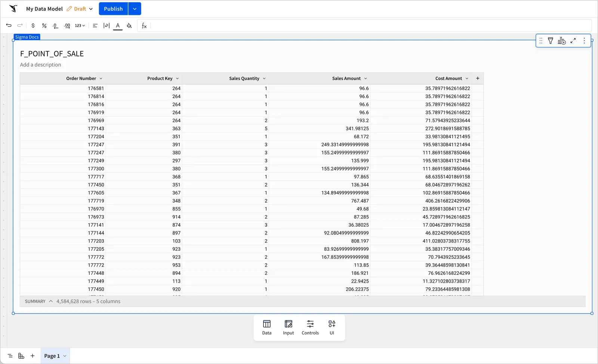
Task: Open the table filter icon
Action: [x=551, y=41]
